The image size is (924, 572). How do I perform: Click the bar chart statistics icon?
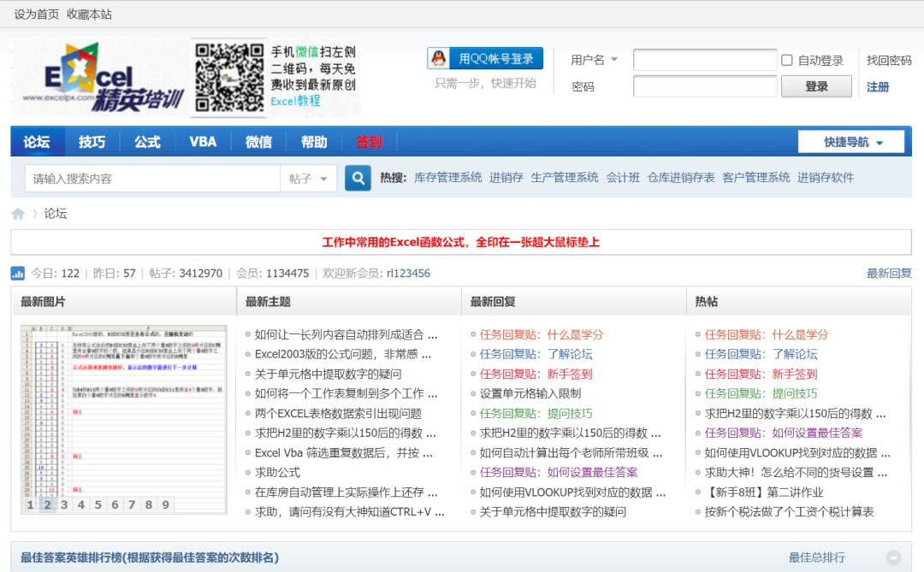point(18,273)
